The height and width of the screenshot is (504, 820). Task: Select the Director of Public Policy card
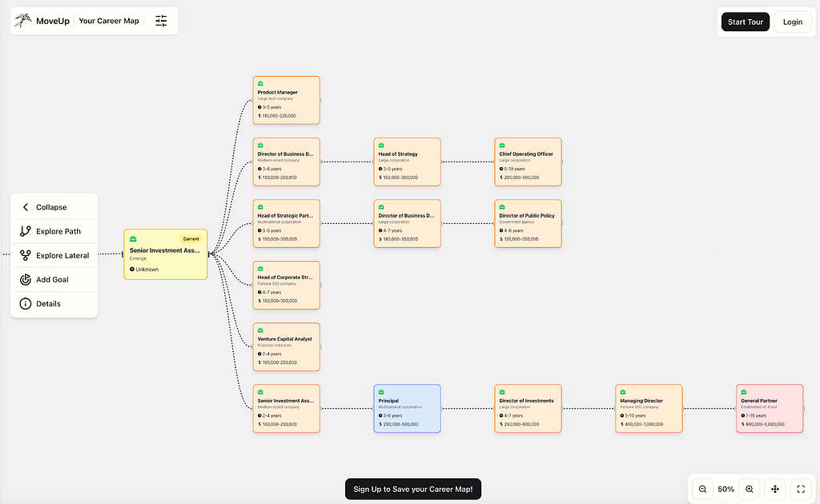pyautogui.click(x=528, y=223)
